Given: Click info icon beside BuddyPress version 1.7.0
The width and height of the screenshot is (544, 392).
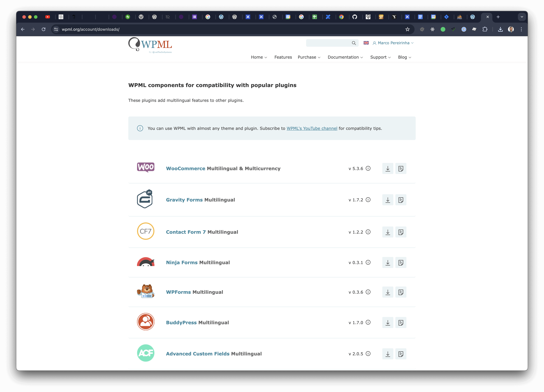Looking at the screenshot, I should click(368, 323).
